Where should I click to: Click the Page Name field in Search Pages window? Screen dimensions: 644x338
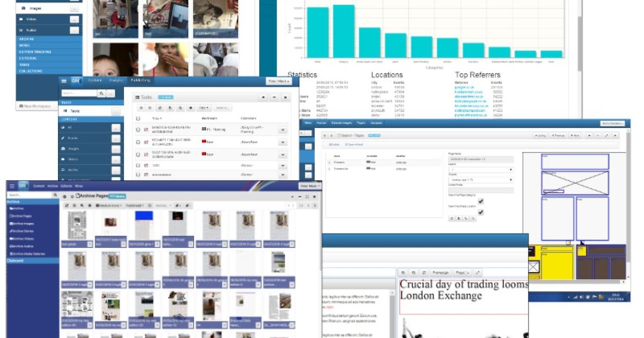click(x=480, y=159)
